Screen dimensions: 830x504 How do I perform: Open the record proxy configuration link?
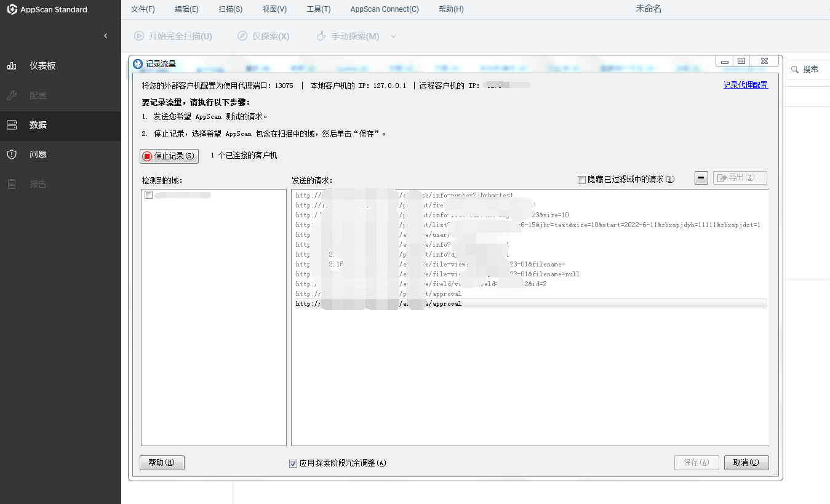745,85
